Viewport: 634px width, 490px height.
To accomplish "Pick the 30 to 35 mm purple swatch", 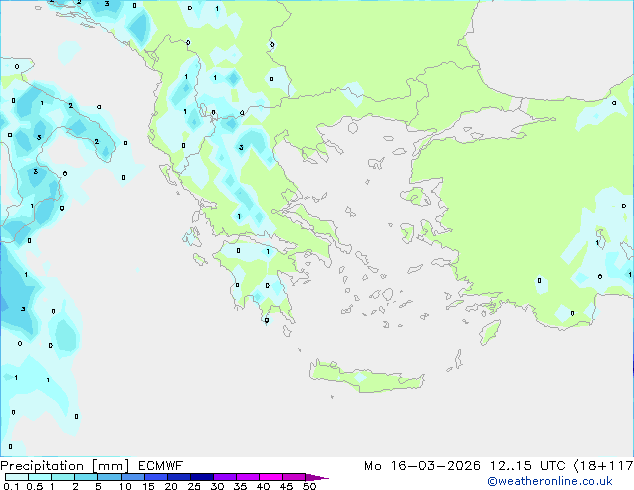I will [x=225, y=477].
